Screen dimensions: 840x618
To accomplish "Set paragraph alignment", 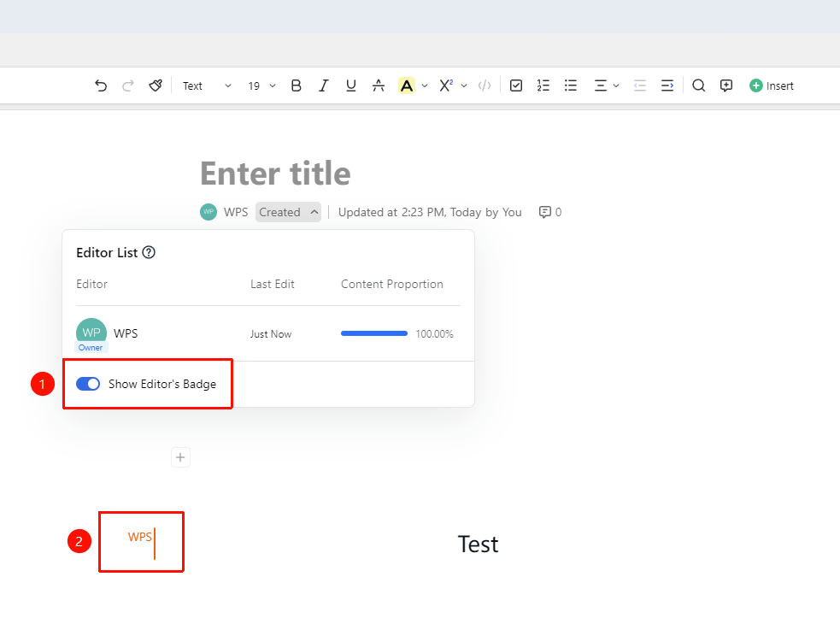I will click(x=601, y=85).
